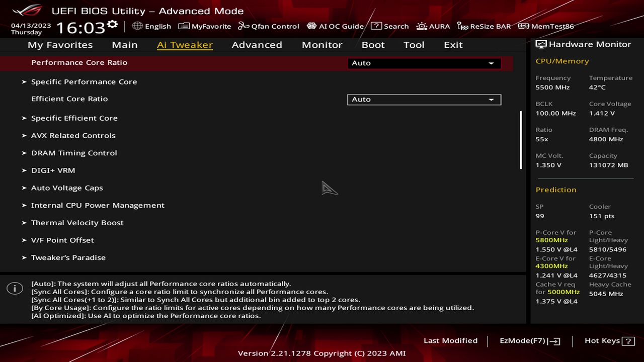The height and width of the screenshot is (362, 644).
Task: Select the Performance Core Ratio label
Action: point(79,62)
